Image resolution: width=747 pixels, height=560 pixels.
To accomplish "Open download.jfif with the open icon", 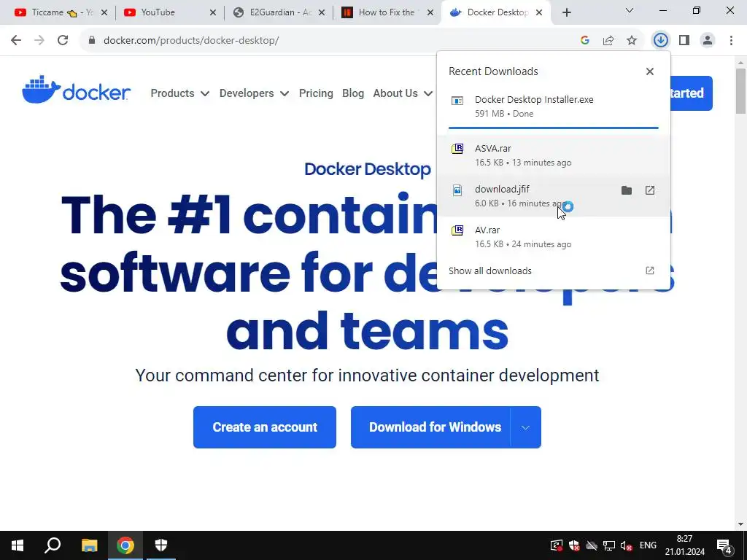I will pos(650,190).
